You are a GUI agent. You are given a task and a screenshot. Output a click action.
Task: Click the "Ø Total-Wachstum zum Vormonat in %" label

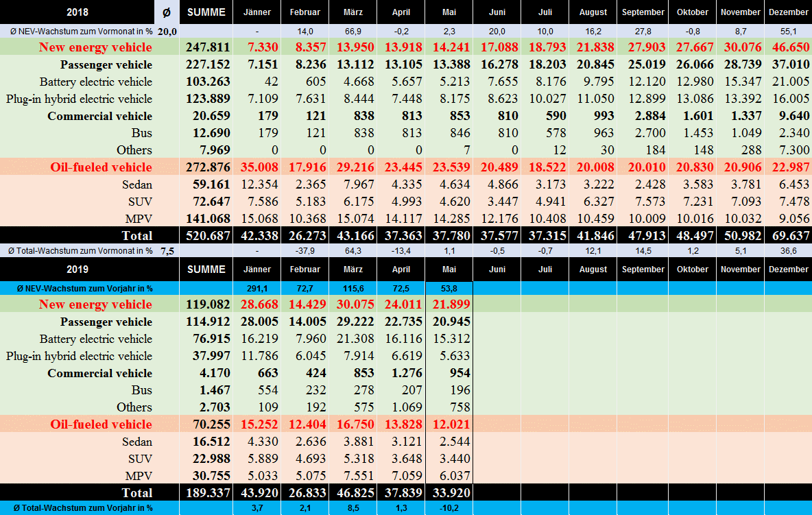click(x=80, y=251)
